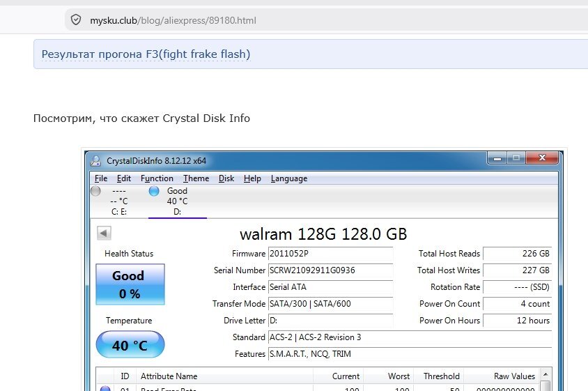588x391 pixels.
Task: Click the CrystalDiskInfo maximize button
Action: pos(516,158)
